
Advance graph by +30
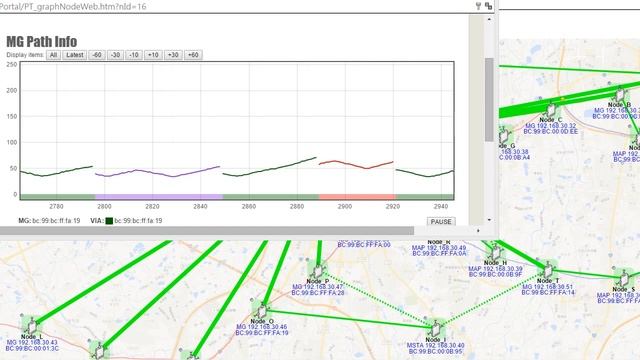[x=173, y=55]
